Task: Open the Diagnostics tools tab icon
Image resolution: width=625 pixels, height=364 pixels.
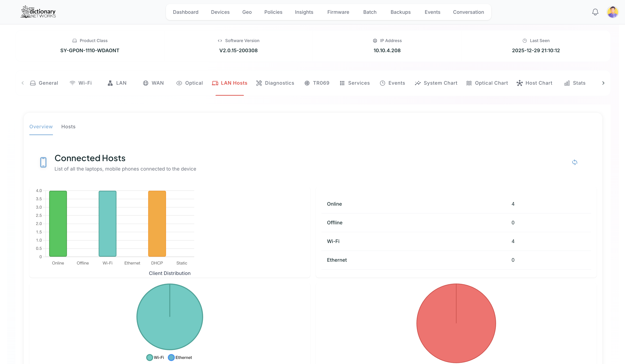Action: [259, 83]
